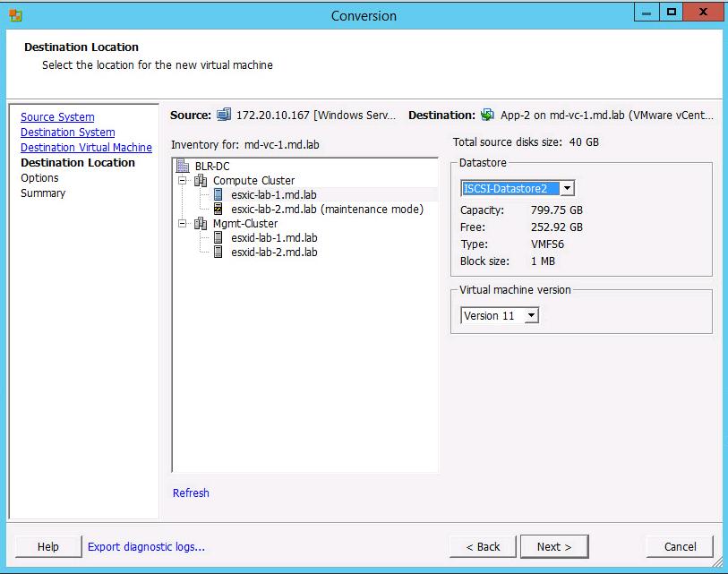Open the ISCSI-Datastore2 datastore dropdown
728x574 pixels.
567,188
